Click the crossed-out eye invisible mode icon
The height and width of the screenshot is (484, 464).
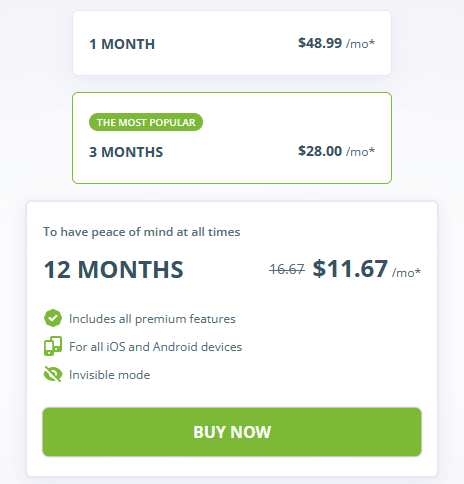(x=53, y=374)
